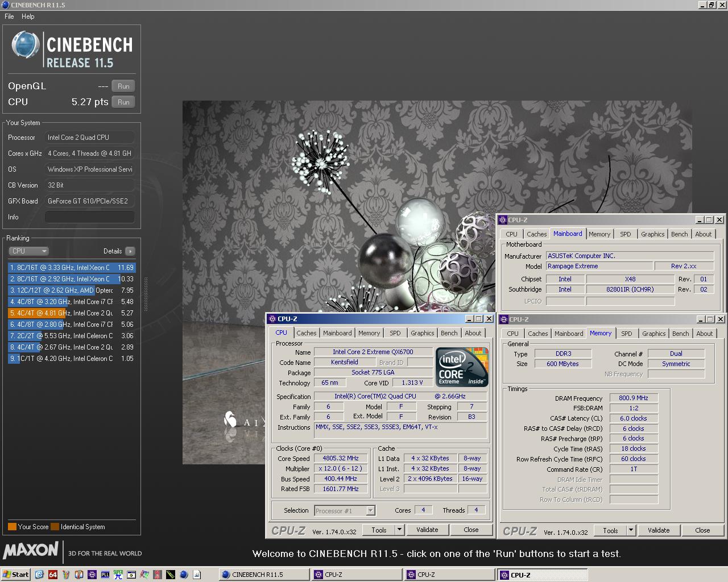728x582 pixels.
Task: Select ranking row 4C/8T @ 3.20 GHz Core i7
Action: pyautogui.click(x=72, y=302)
